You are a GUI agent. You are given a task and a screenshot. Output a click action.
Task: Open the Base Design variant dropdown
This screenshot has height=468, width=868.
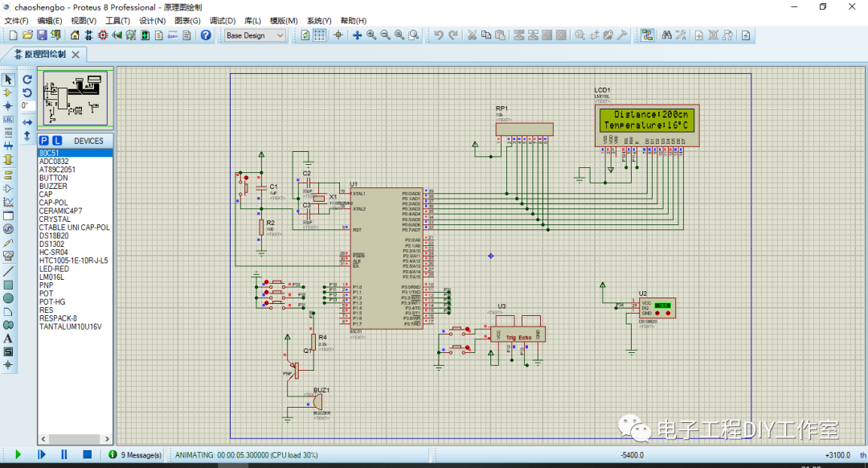tap(255, 35)
